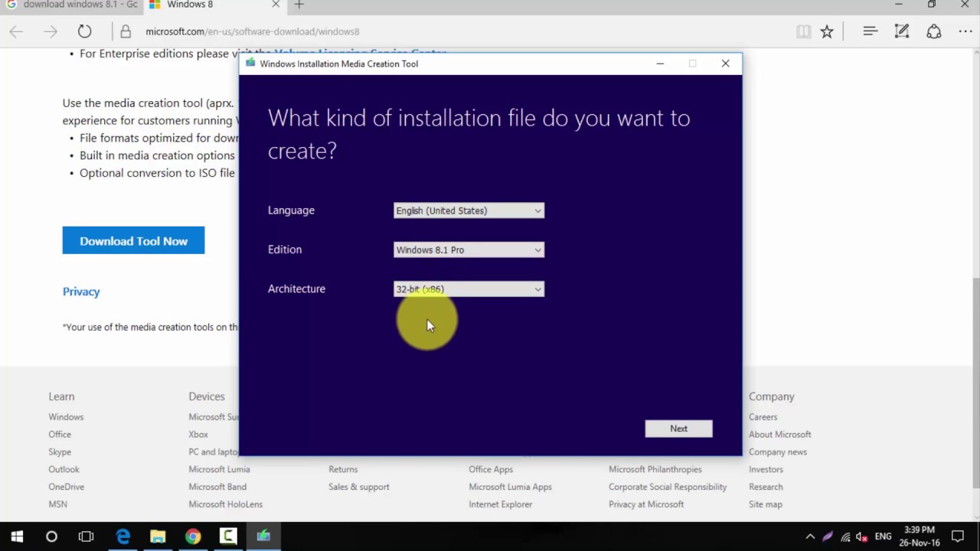This screenshot has width=980, height=551.
Task: Open the Outlook footer link
Action: [x=64, y=469]
